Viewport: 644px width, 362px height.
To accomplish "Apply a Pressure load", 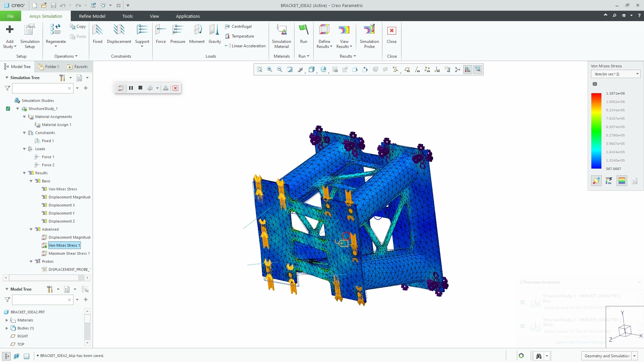I will 178,34.
